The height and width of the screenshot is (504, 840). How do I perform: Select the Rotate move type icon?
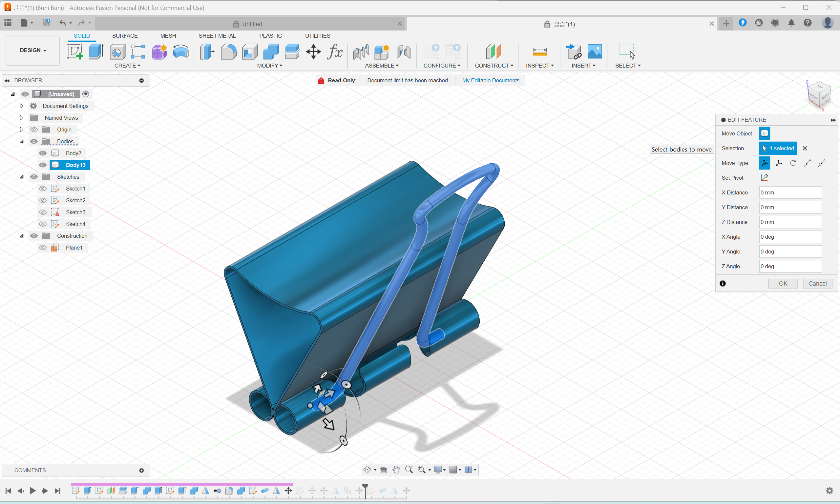pos(793,163)
